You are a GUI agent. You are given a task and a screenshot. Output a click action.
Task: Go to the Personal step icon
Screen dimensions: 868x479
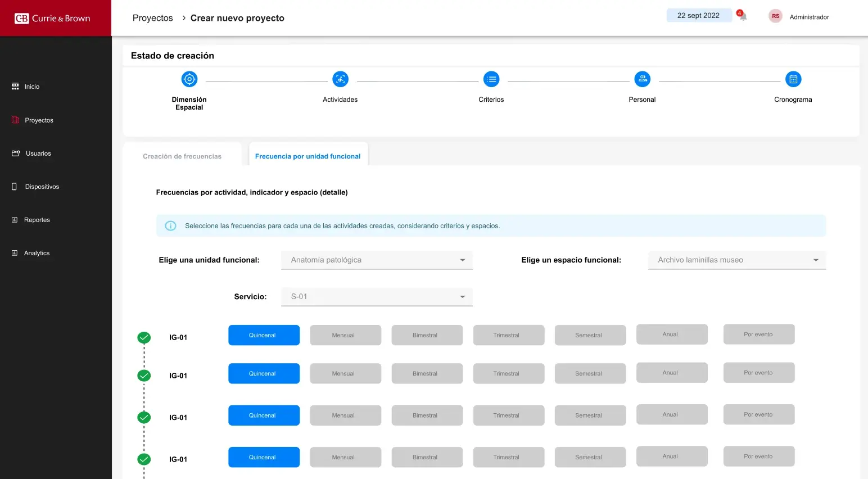pyautogui.click(x=642, y=79)
